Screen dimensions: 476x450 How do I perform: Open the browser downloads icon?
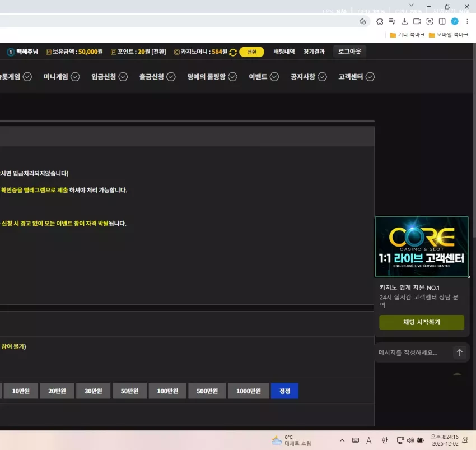[x=404, y=21]
